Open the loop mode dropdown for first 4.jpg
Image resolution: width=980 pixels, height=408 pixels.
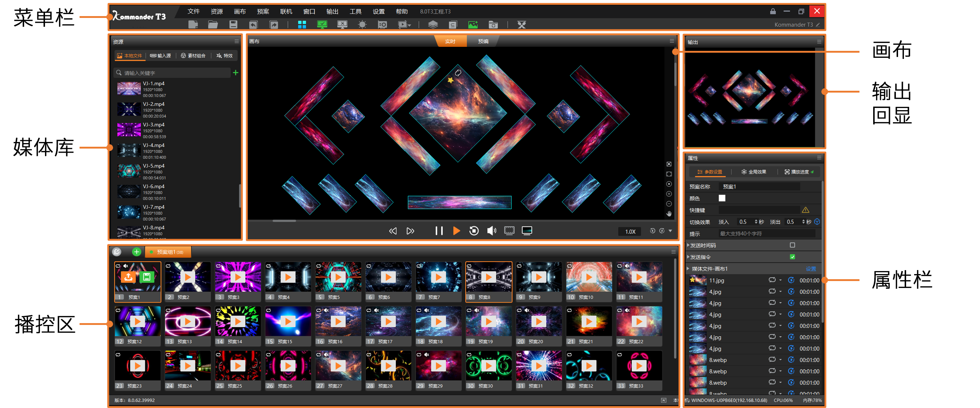780,292
